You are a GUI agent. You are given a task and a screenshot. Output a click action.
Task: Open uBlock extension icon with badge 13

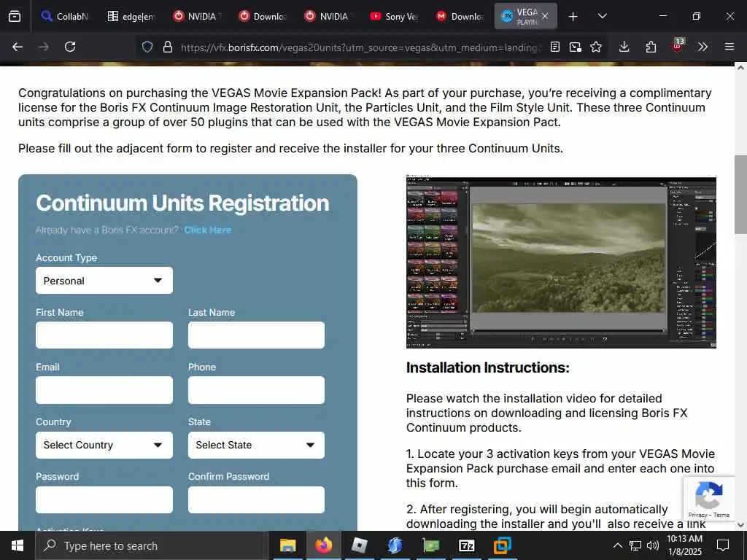coord(678,46)
